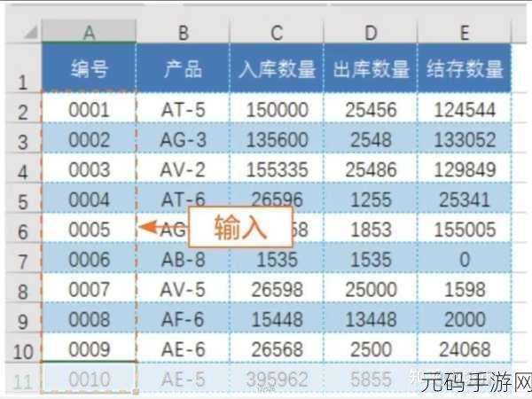The image size is (532, 399).
Task: Select row 10 header
Action: click(x=23, y=348)
